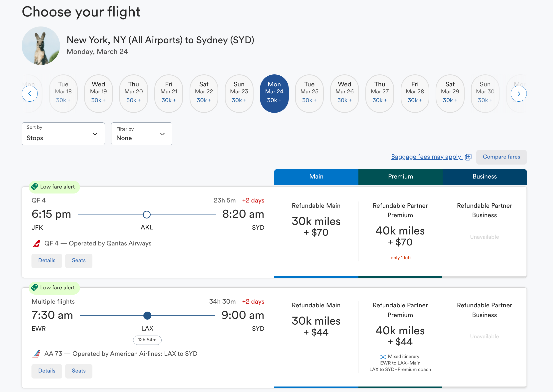Click '8:20 am' SYD arrival time
The width and height of the screenshot is (553, 392).
[x=243, y=214]
